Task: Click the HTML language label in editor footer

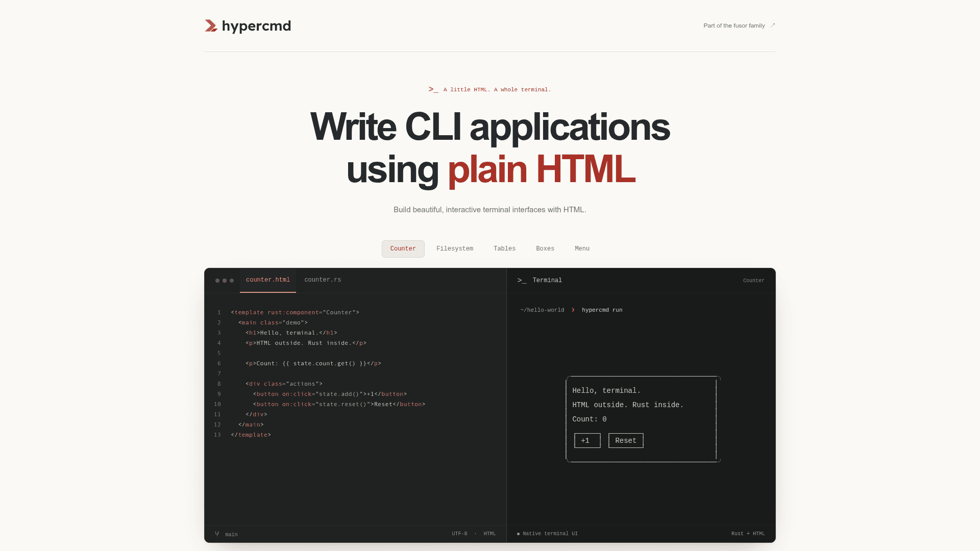Action: click(x=489, y=534)
